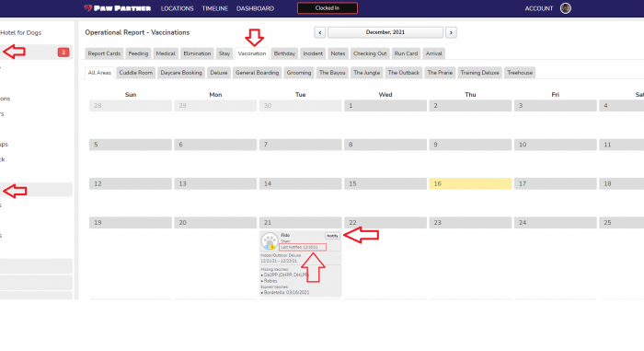Open the Account link
This screenshot has width=644, height=351.
point(539,8)
